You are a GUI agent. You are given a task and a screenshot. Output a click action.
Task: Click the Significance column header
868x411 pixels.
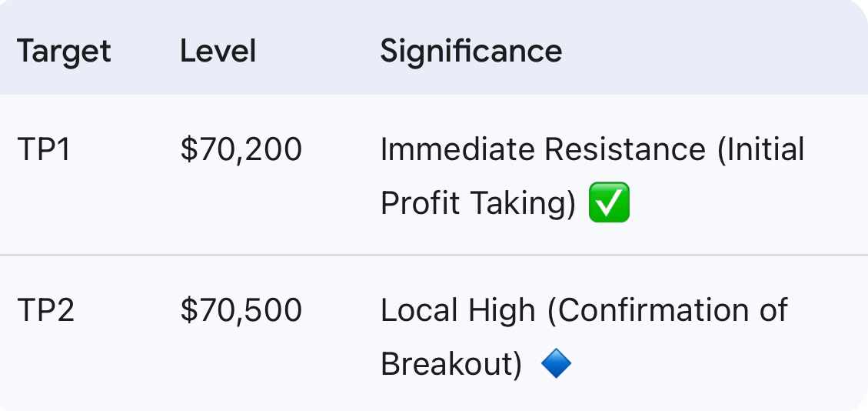471,52
